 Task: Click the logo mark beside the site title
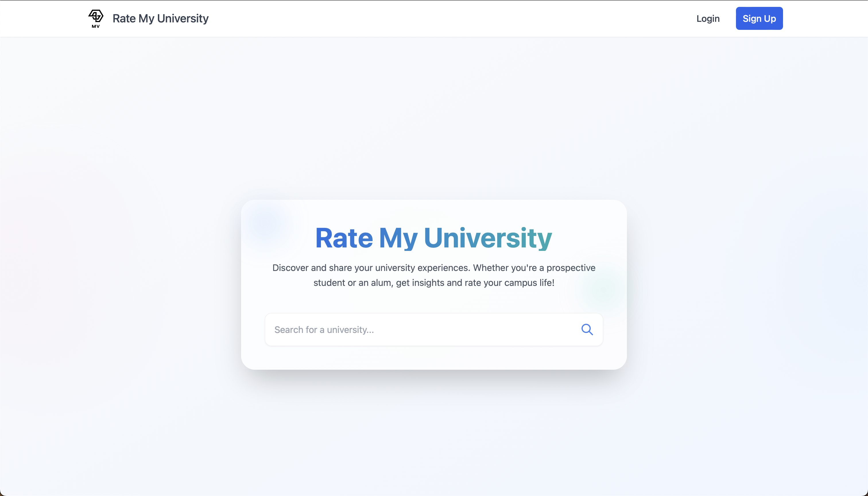[96, 18]
